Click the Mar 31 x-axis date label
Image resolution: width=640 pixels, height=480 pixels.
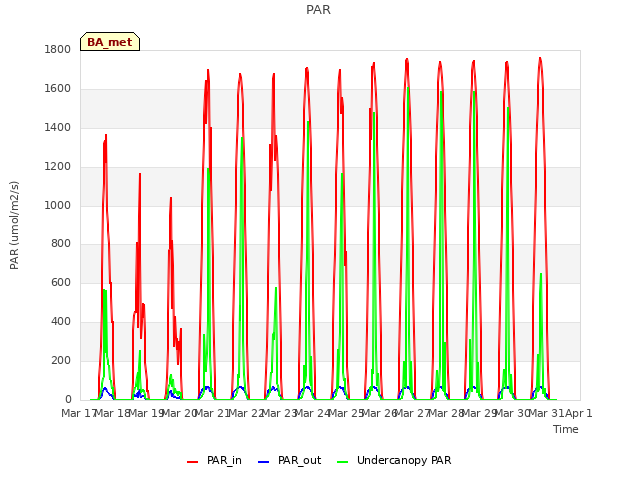(546, 413)
